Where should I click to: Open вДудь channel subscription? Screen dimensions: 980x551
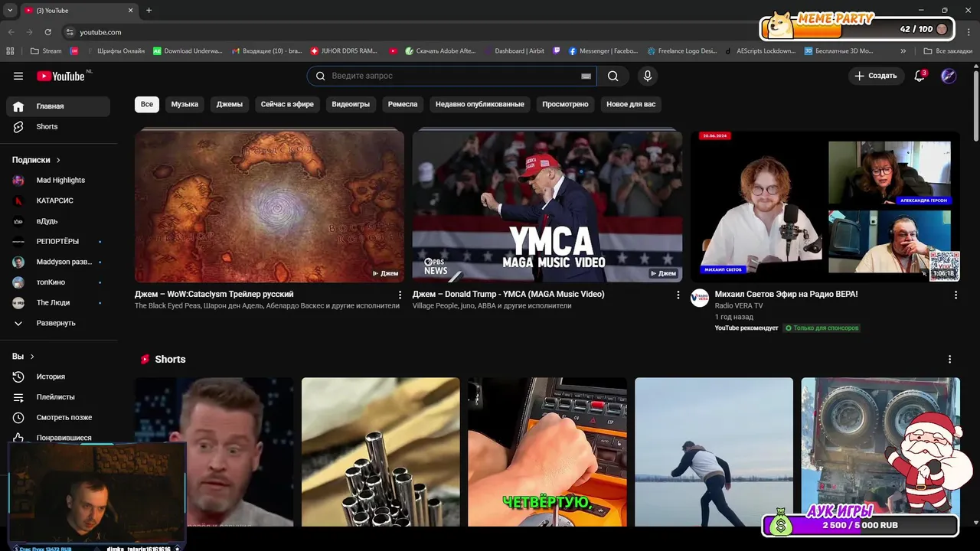58,221
